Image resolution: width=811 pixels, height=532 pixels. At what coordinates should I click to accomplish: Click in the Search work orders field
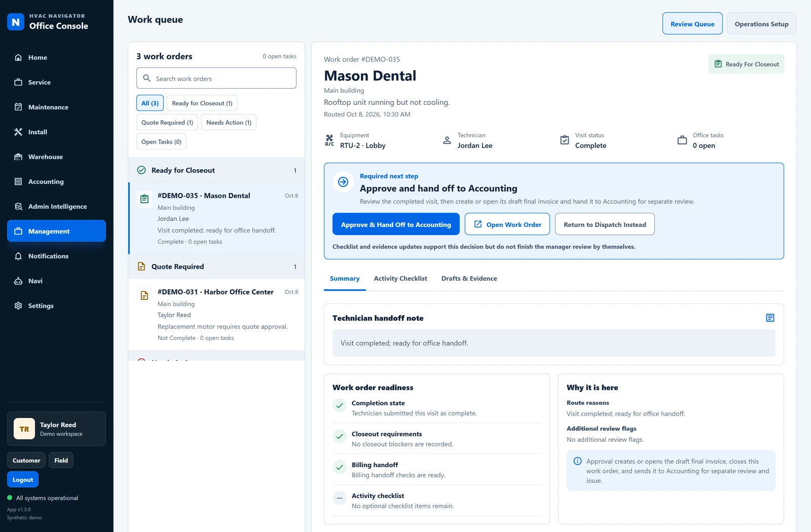(x=216, y=78)
